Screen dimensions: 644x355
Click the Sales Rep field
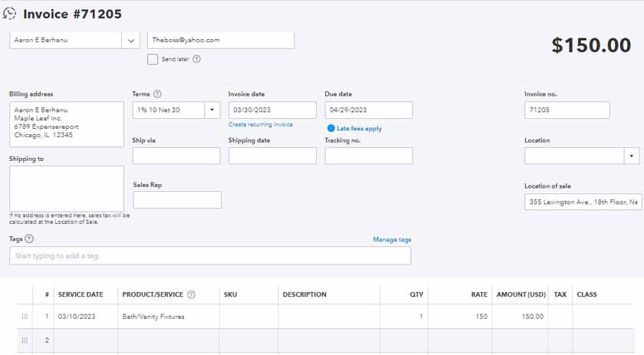[177, 200]
